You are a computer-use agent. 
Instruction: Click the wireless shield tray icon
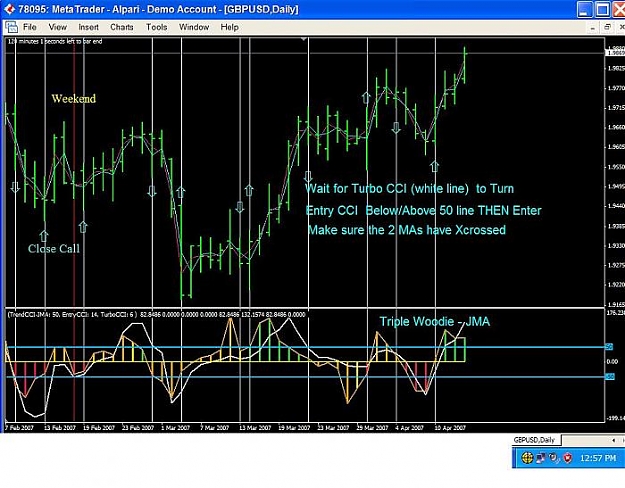554,458
